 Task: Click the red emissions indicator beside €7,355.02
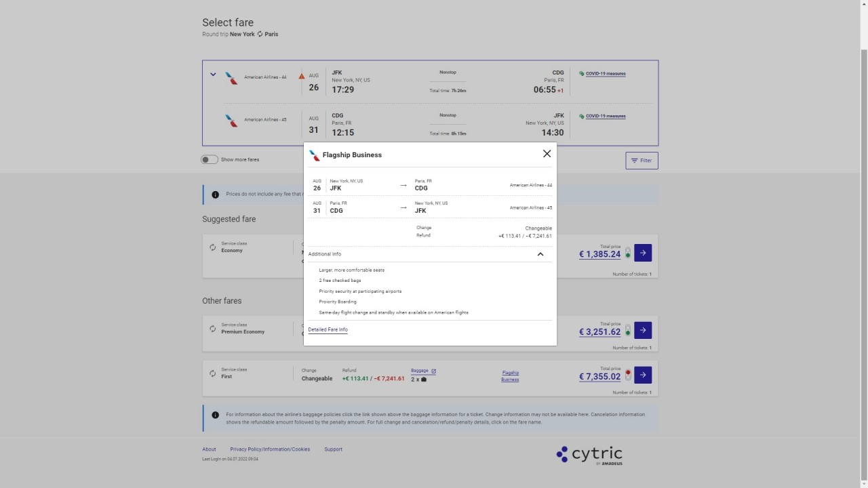627,373
